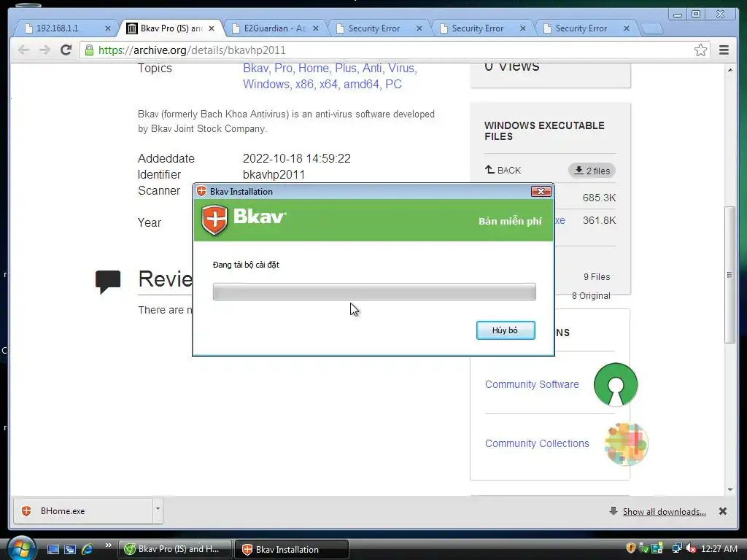Click the Antivirus 'Virus' topic link

[x=402, y=68]
